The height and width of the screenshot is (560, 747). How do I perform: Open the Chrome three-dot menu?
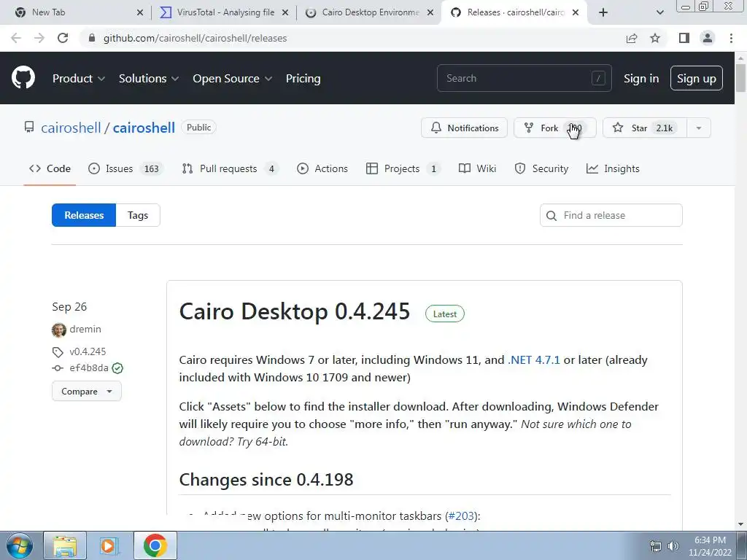click(x=731, y=38)
